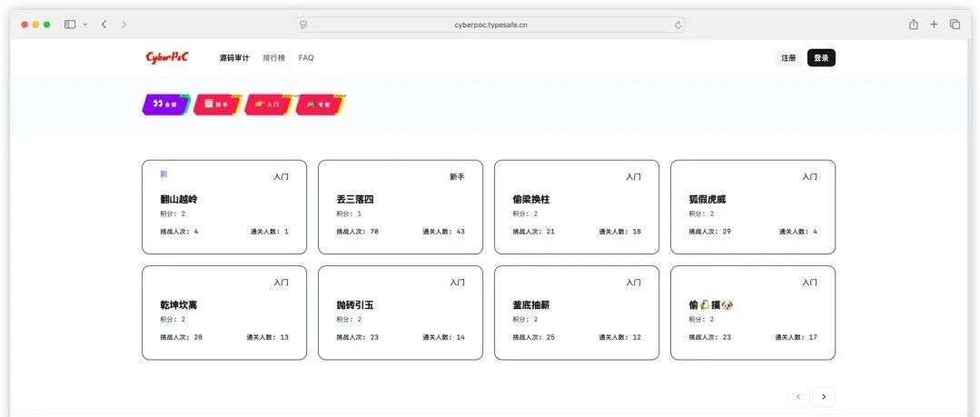The width and height of the screenshot is (980, 417).
Task: Open the sidebar options dropdown arrow
Action: tap(85, 25)
